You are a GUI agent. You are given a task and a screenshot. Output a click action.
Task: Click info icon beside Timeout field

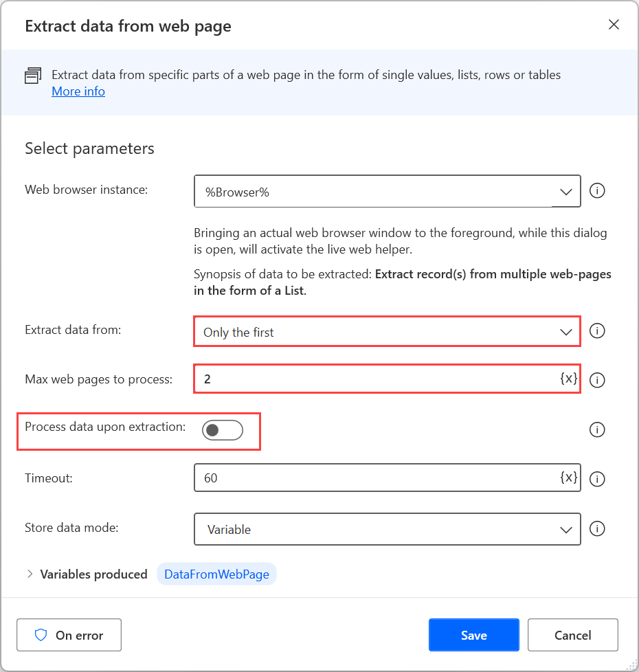click(x=597, y=479)
